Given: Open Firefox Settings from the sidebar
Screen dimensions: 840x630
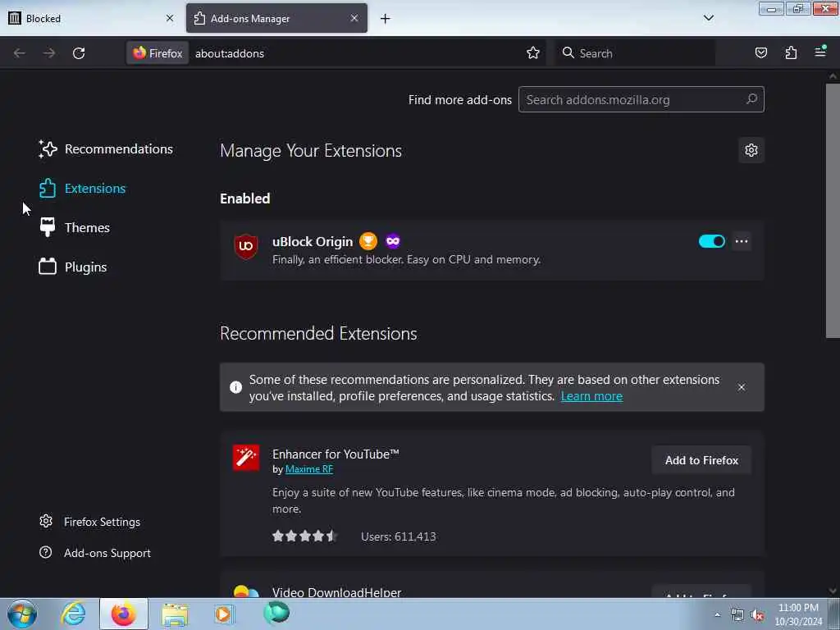Looking at the screenshot, I should point(89,522).
